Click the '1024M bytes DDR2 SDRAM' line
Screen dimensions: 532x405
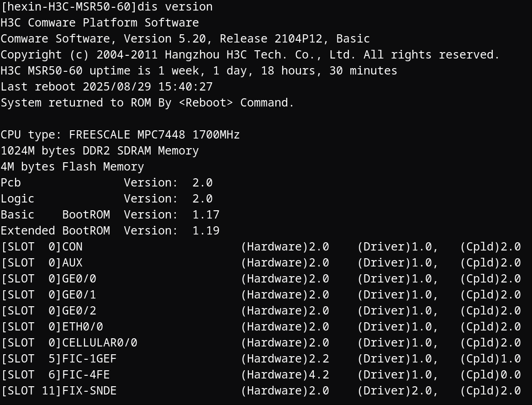click(x=100, y=150)
